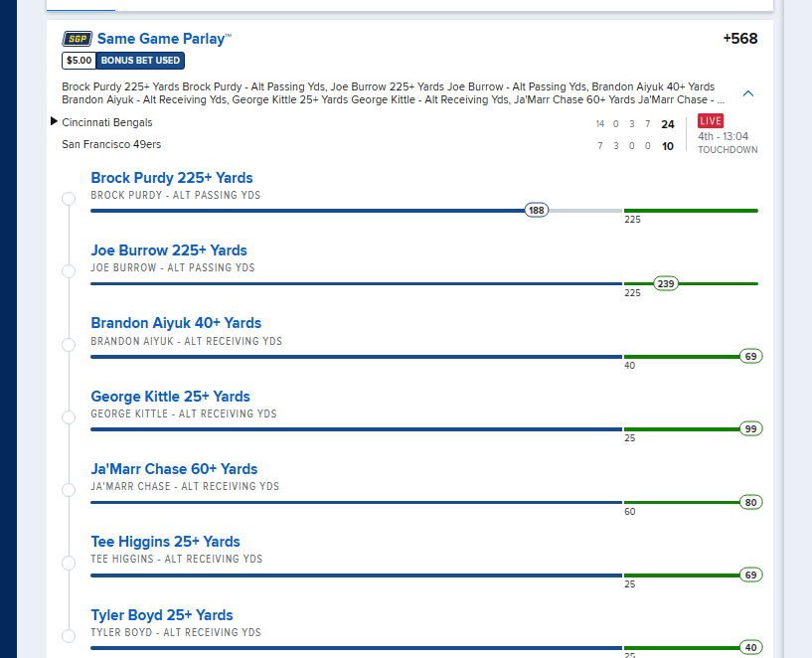
Task: Click the red LIVE indicator badge
Action: (711, 121)
